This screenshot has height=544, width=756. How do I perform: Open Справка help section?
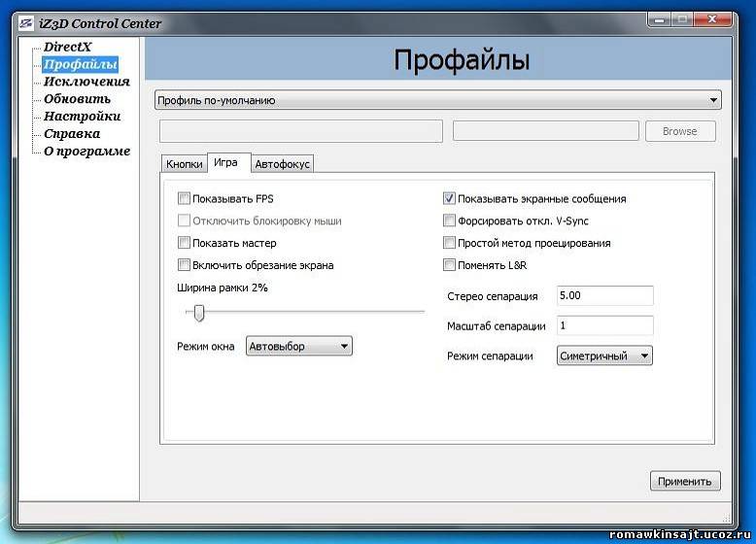point(72,133)
